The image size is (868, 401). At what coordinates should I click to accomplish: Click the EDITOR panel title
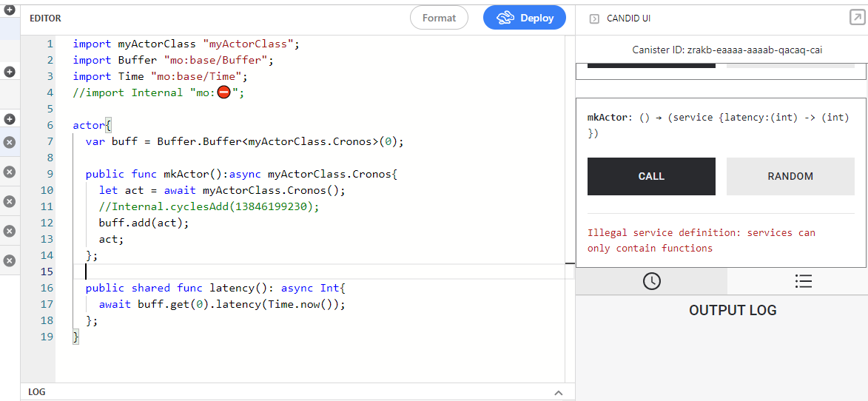click(x=45, y=18)
